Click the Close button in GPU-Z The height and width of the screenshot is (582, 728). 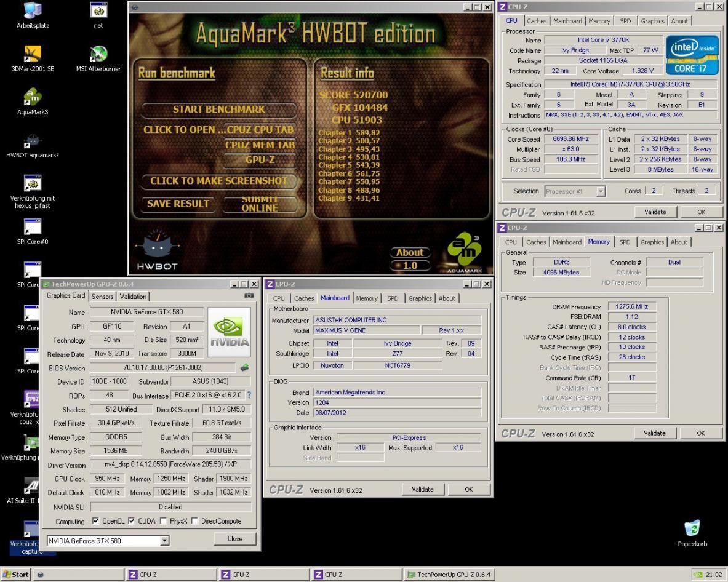[x=235, y=539]
